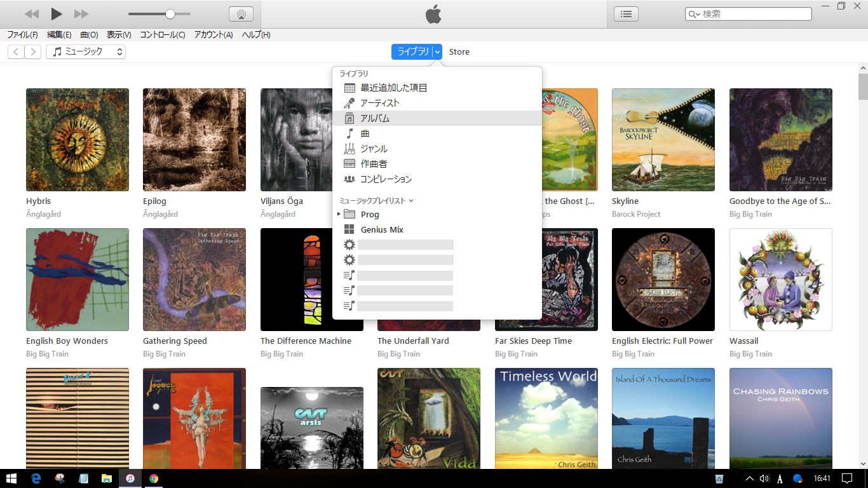Click the first gear smart playlist icon
868x488 pixels.
tap(349, 245)
